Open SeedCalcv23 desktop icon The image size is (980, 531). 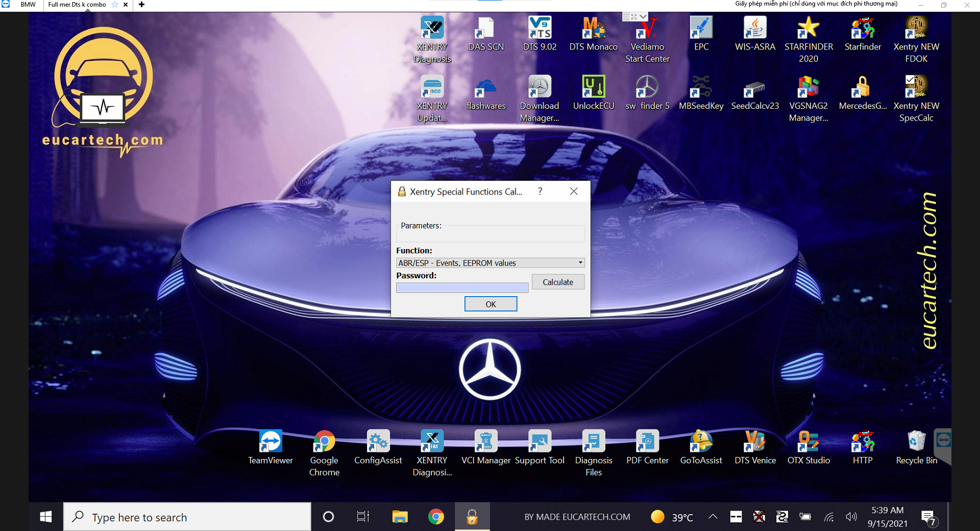click(755, 93)
